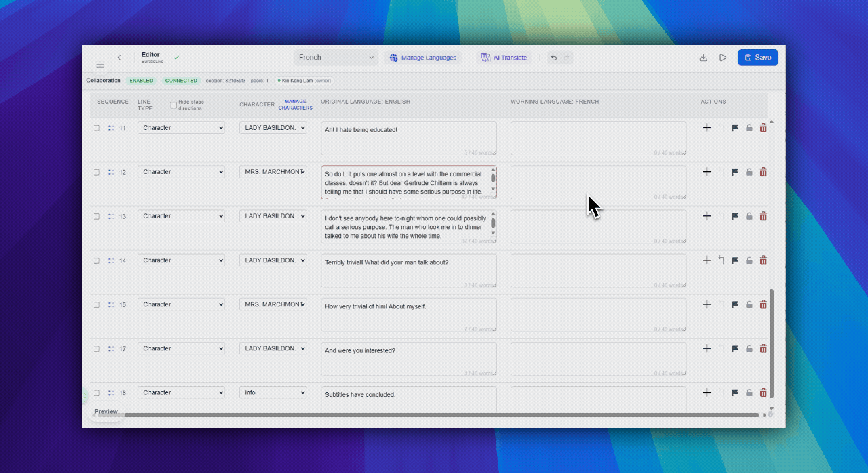The image size is (868, 473).
Task: Add a line after sequence 14
Action: tap(707, 260)
